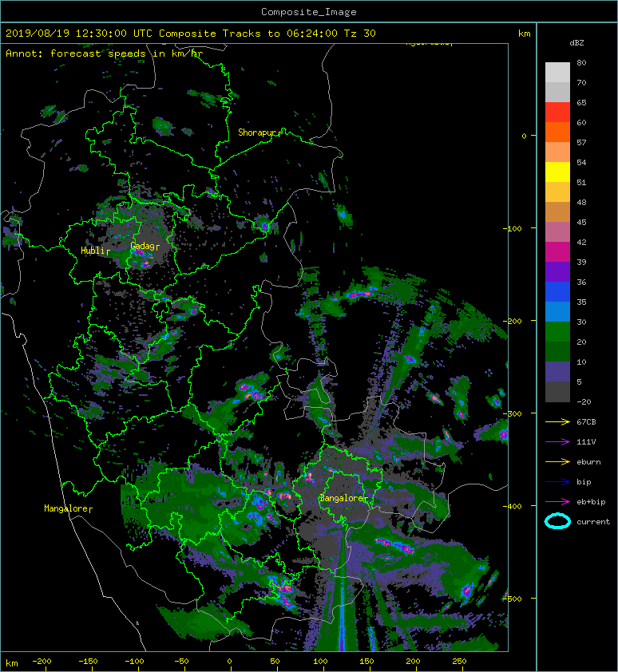
Task: Click the 67CB legend label
Action: coord(586,422)
